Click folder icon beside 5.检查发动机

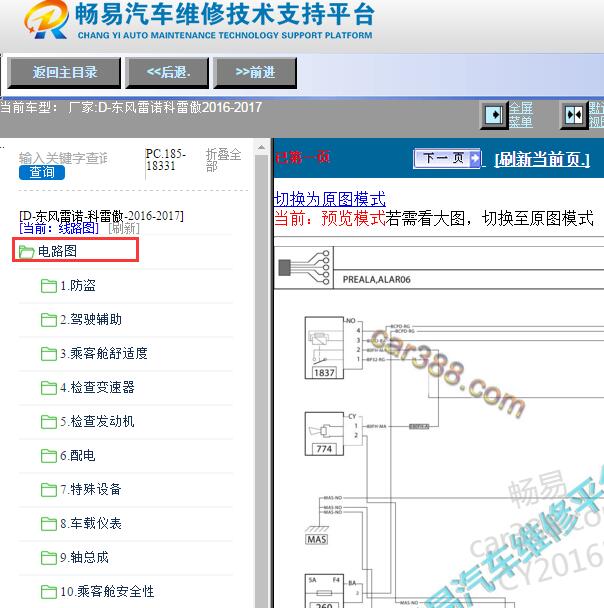(x=49, y=422)
